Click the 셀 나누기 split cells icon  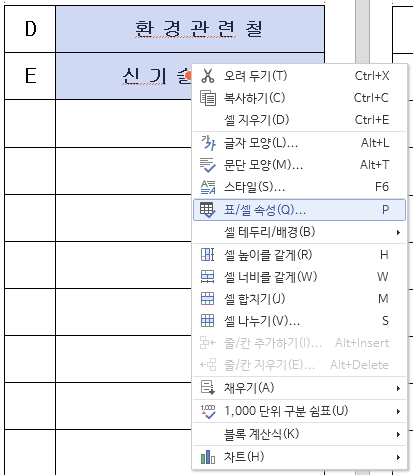coord(207,321)
